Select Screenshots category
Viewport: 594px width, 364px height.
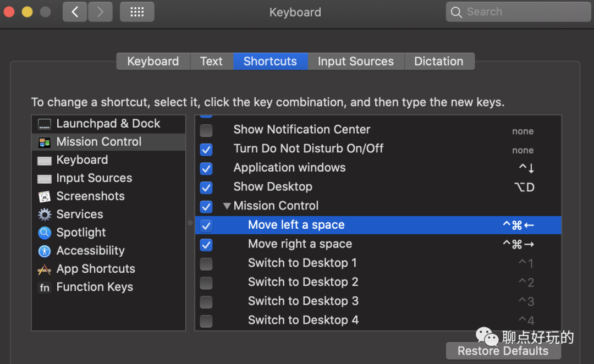[109, 196]
